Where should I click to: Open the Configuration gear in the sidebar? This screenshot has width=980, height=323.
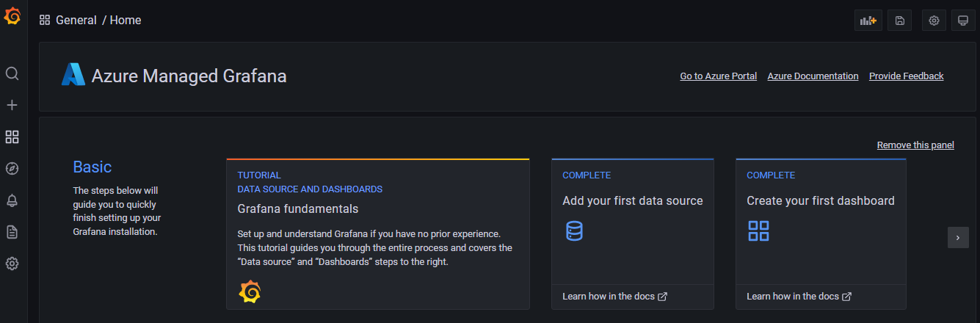pyautogui.click(x=12, y=264)
